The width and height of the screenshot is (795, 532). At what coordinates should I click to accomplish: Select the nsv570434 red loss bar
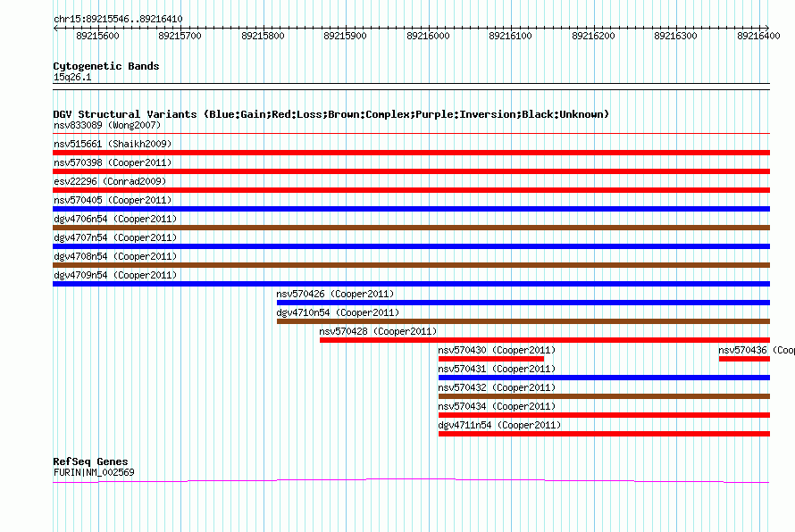(x=605, y=415)
